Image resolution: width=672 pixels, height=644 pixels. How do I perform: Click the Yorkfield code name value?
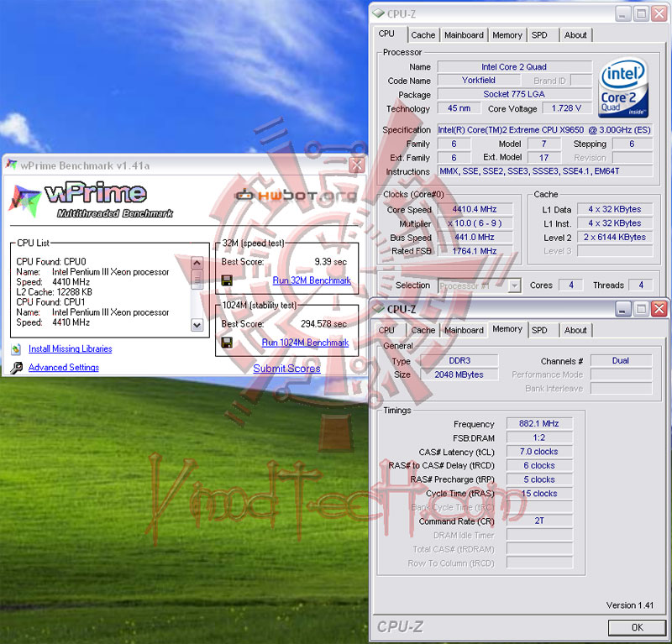pyautogui.click(x=479, y=80)
